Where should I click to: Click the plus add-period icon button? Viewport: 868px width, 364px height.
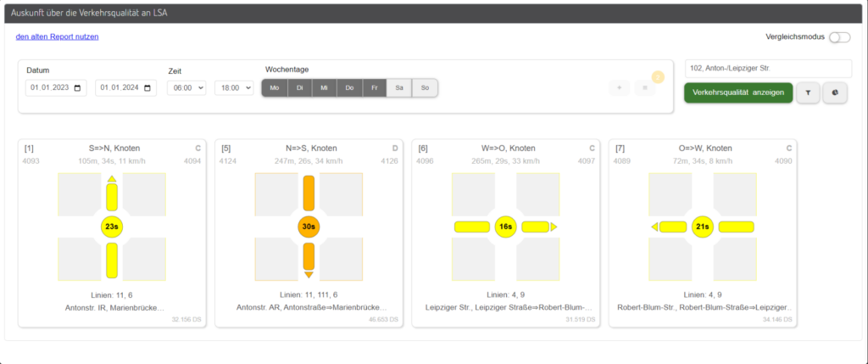click(x=619, y=87)
